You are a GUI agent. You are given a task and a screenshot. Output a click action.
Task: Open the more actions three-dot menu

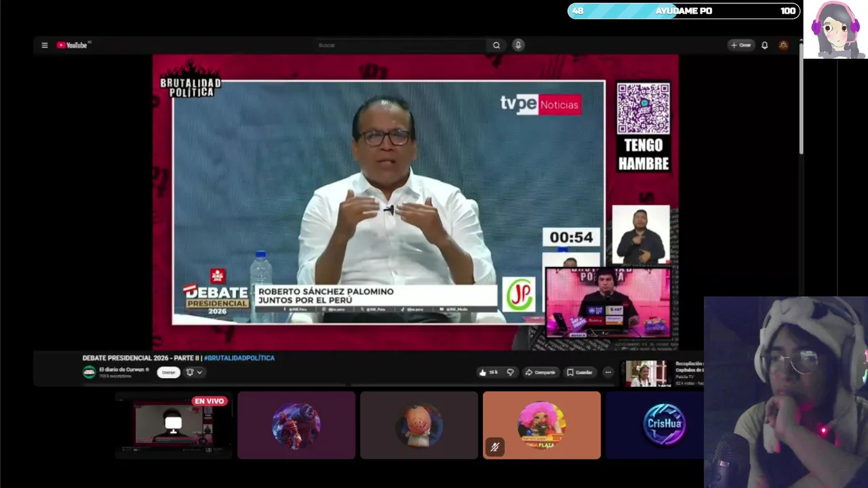[x=608, y=372]
